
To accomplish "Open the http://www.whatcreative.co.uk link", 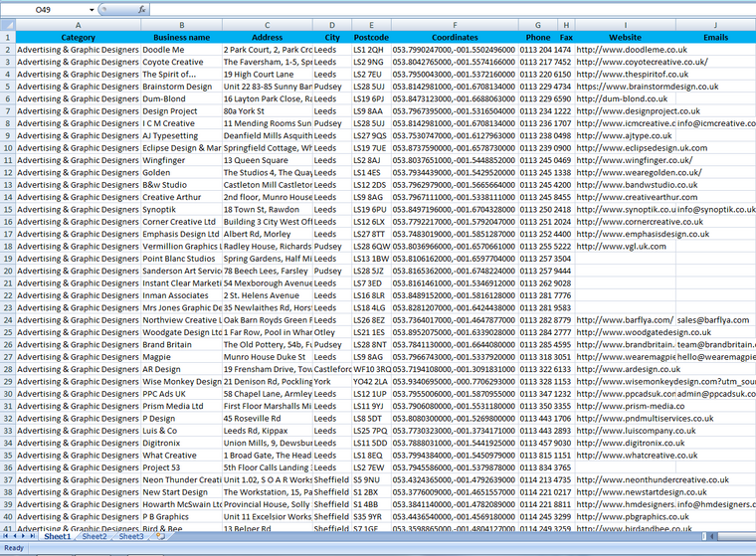I will [x=637, y=456].
